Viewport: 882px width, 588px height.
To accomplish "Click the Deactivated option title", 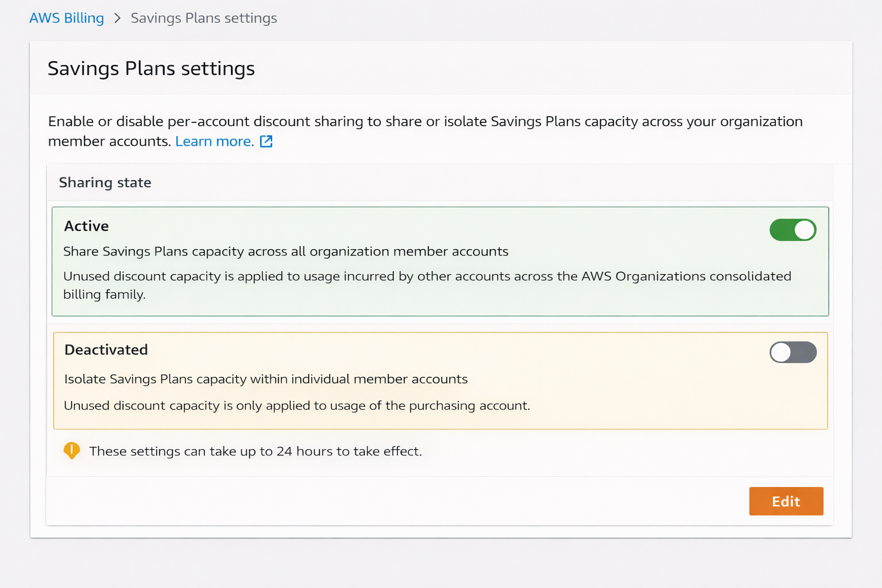I will (x=106, y=350).
